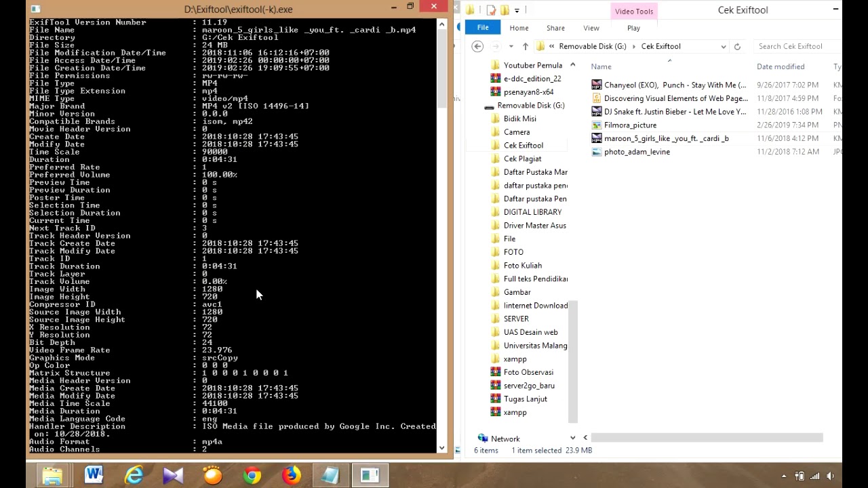868x488 pixels.
Task: Click the New Folder quick access icon
Action: (x=504, y=10)
